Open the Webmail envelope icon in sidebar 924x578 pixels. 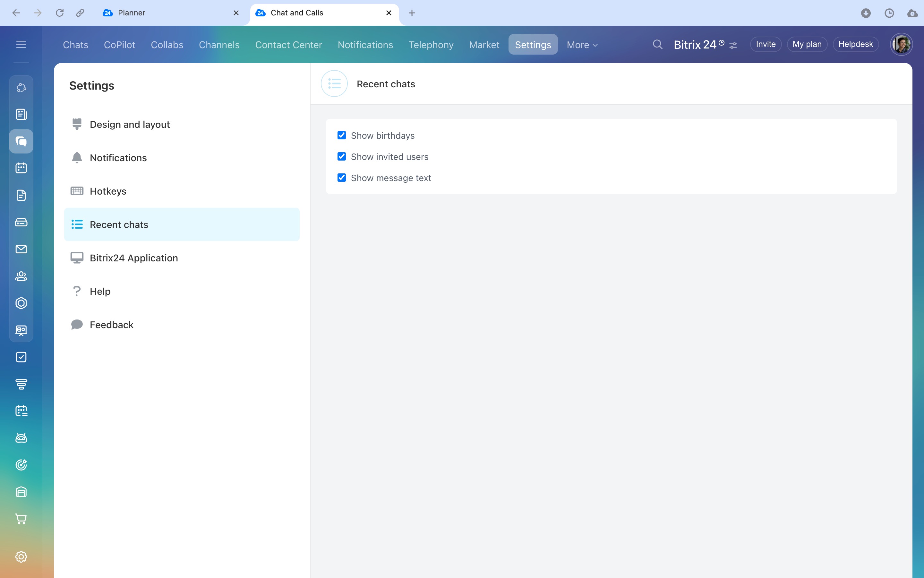point(21,249)
